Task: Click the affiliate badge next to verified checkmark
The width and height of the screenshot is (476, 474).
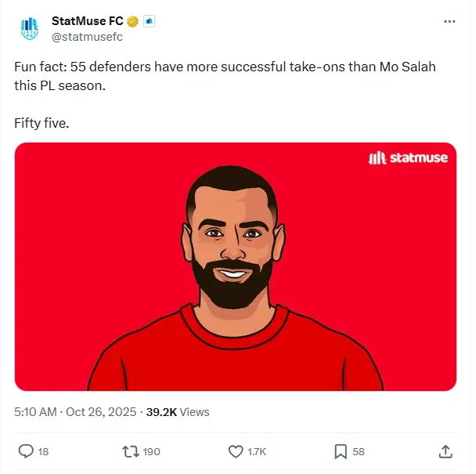Action: point(149,21)
